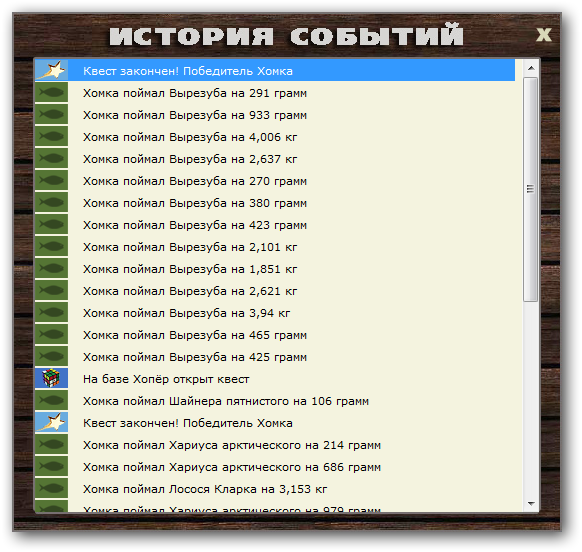
Task: Click the fish icon beside the 291 грамм catch
Action: [x=52, y=92]
